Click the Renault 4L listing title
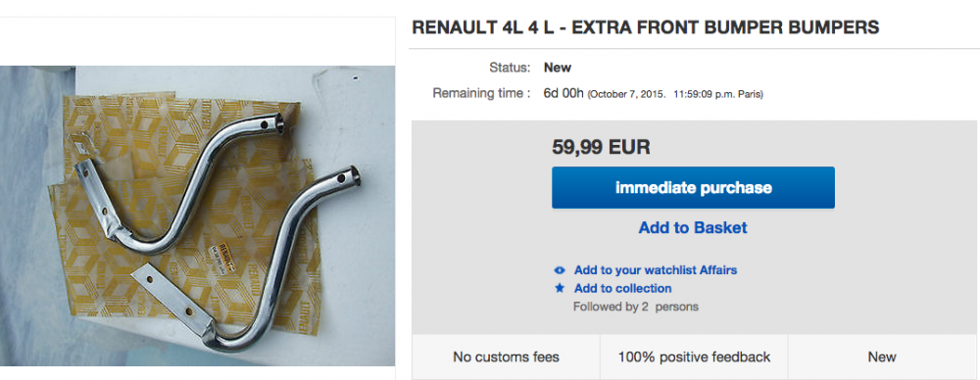This screenshot has height=380, width=980. tap(646, 27)
